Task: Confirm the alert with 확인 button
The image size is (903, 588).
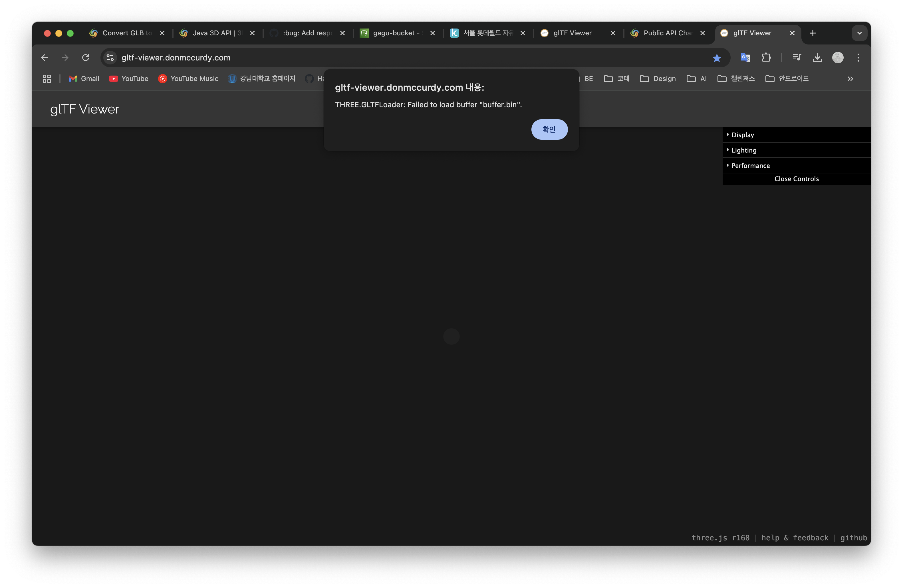Action: (549, 130)
